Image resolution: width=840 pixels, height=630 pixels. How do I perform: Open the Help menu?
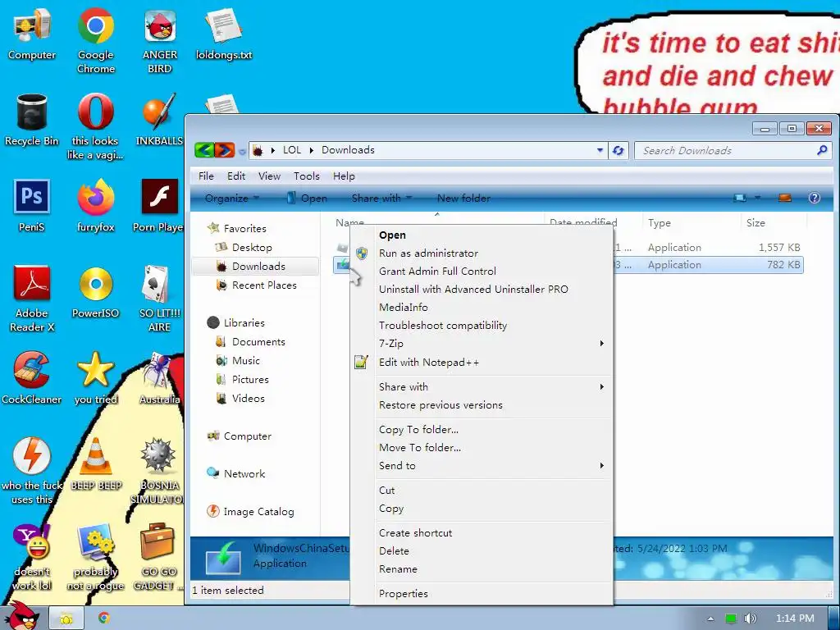click(344, 176)
